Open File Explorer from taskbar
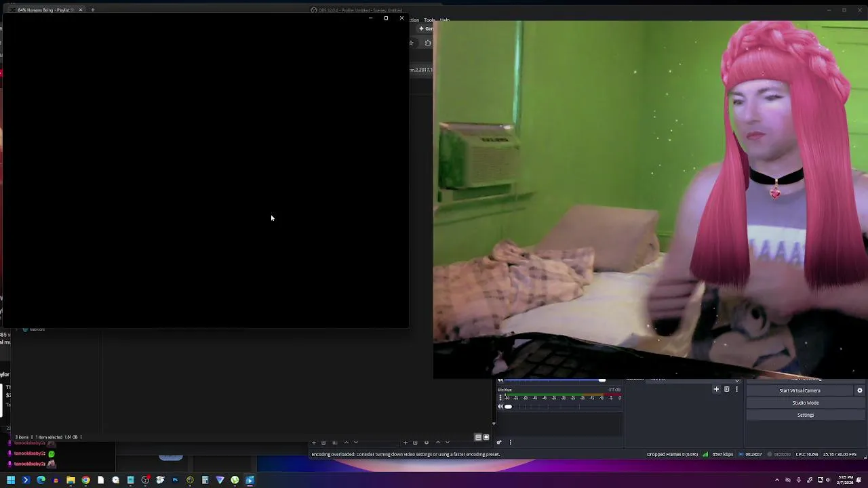The width and height of the screenshot is (868, 488). click(x=71, y=480)
